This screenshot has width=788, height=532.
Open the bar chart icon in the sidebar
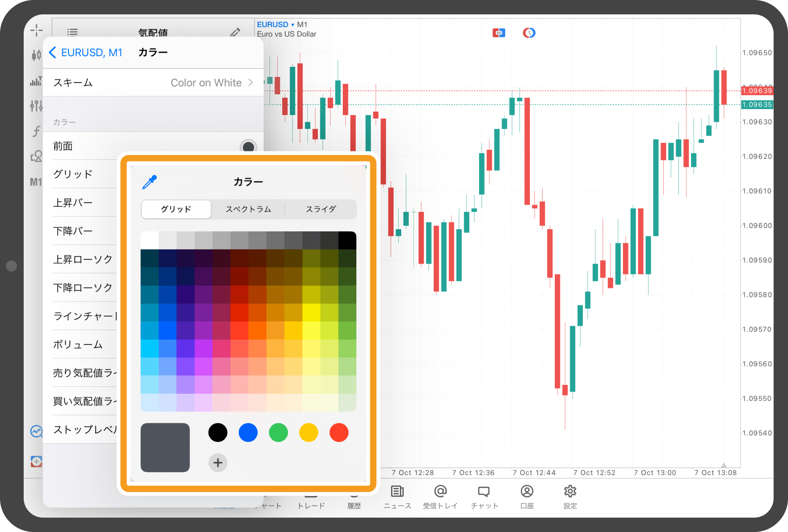pyautogui.click(x=36, y=81)
